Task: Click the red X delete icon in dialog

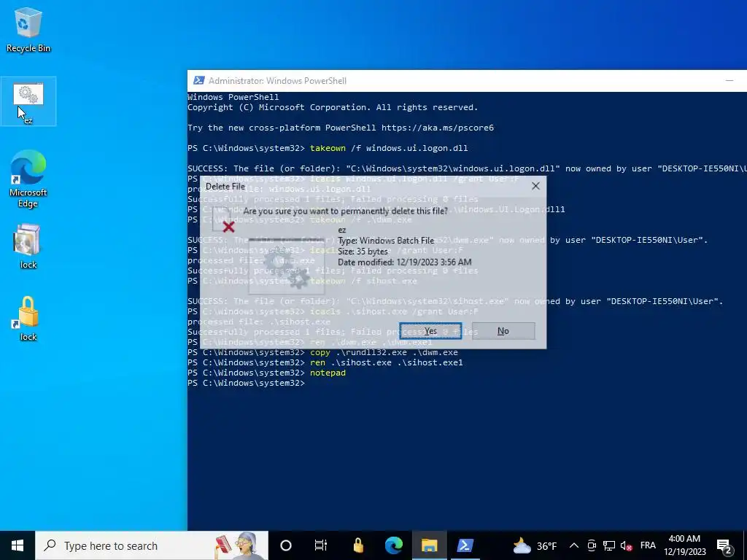Action: coord(228,227)
